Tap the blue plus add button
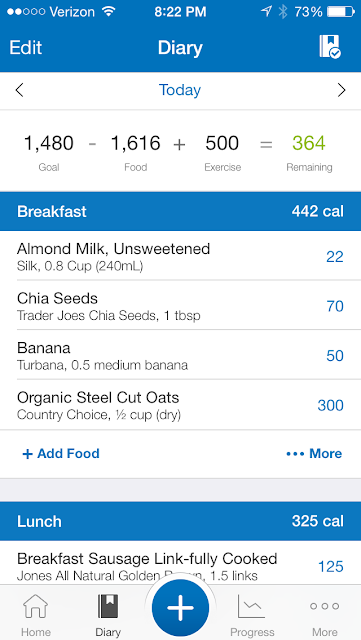Screen dimensions: 361x640 point(180,608)
